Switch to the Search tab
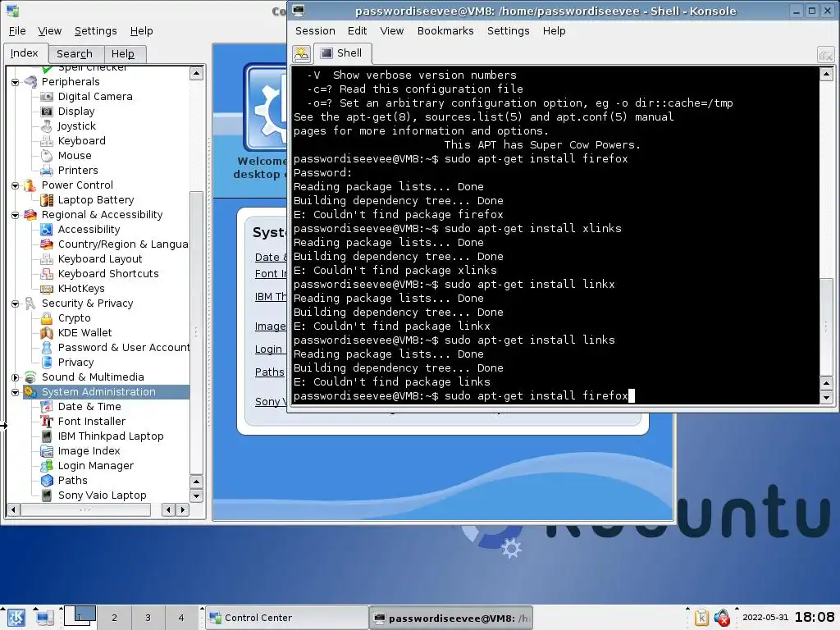This screenshot has width=840, height=630. [75, 53]
